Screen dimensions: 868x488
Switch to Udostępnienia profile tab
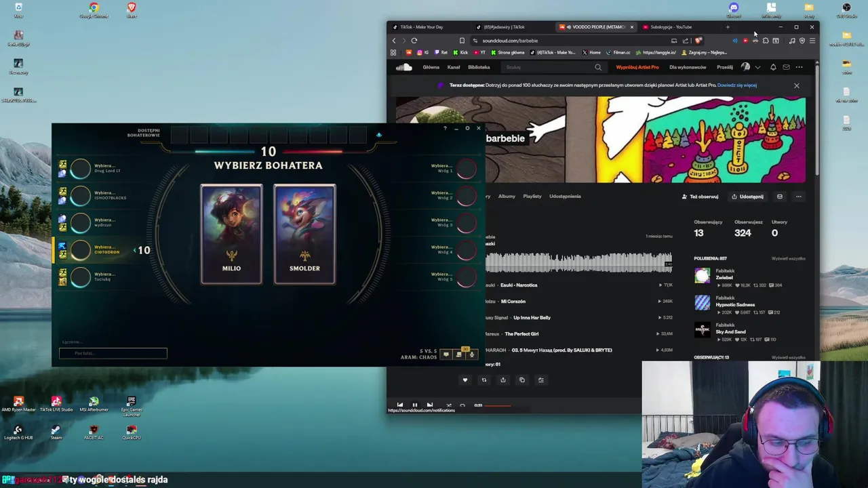point(565,197)
